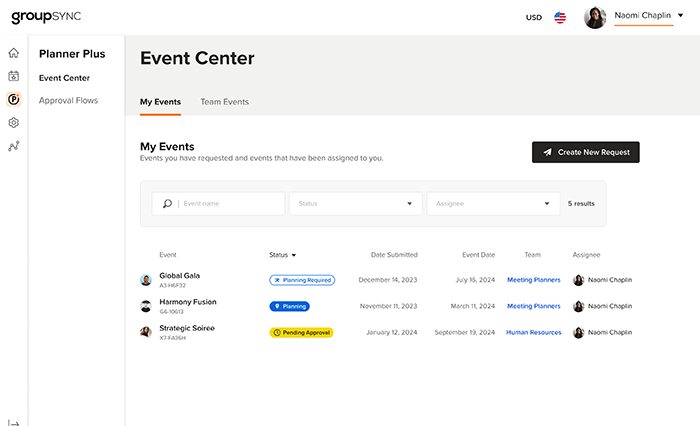The image size is (700, 426).
Task: Click the Harmony Fusion requester avatar
Action: (x=146, y=306)
